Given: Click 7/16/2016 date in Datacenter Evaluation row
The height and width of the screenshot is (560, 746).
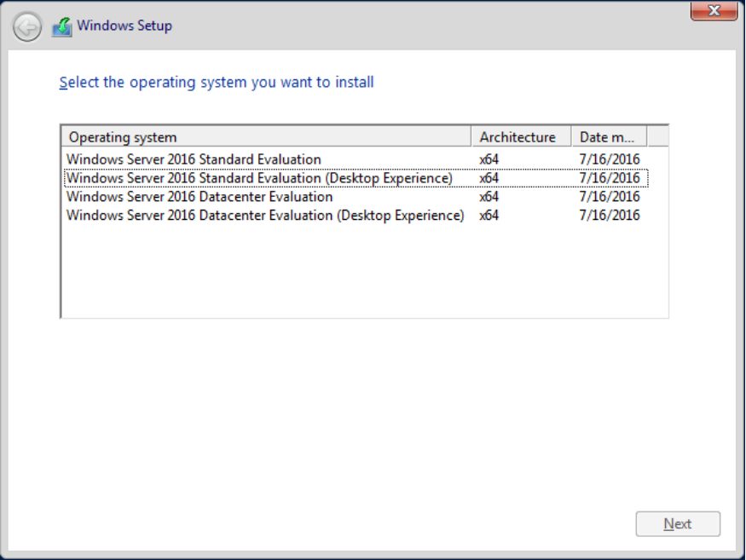Looking at the screenshot, I should 609,197.
